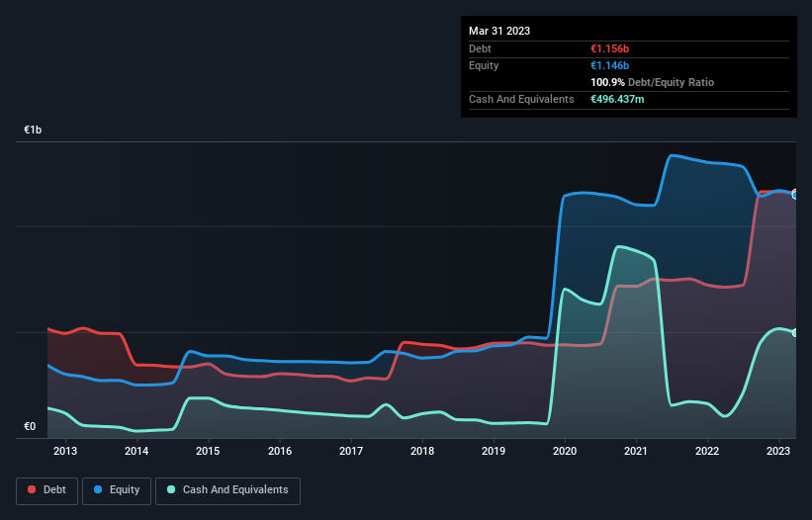Toggle the Equity legend button
This screenshot has height=520, width=812.
click(117, 490)
